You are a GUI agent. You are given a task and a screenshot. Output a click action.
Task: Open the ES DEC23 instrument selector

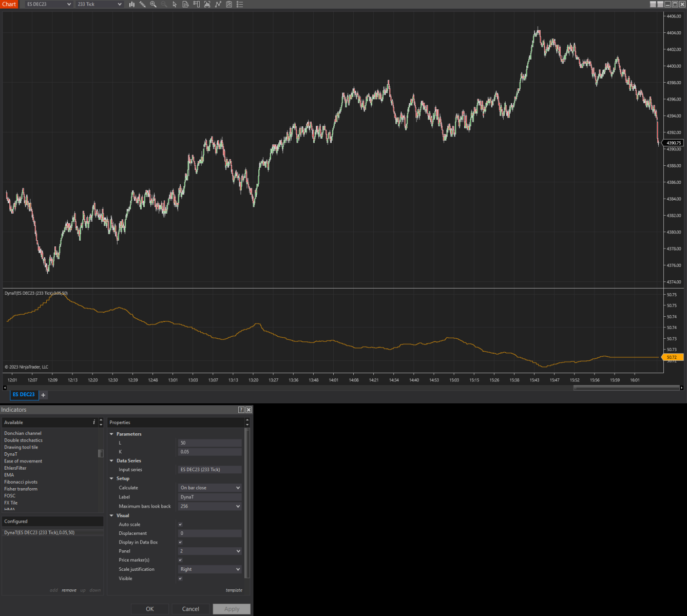coord(48,4)
